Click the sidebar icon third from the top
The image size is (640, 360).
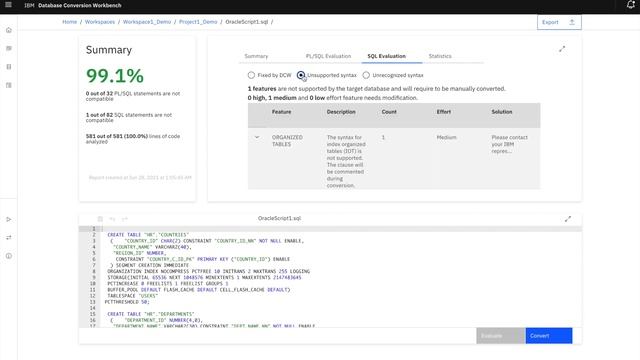9,67
